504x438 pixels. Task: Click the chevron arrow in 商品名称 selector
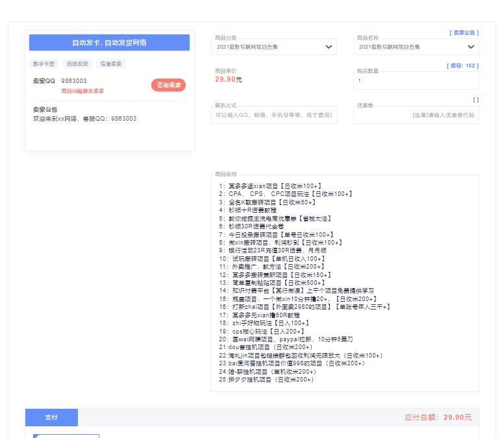pyautogui.click(x=471, y=47)
